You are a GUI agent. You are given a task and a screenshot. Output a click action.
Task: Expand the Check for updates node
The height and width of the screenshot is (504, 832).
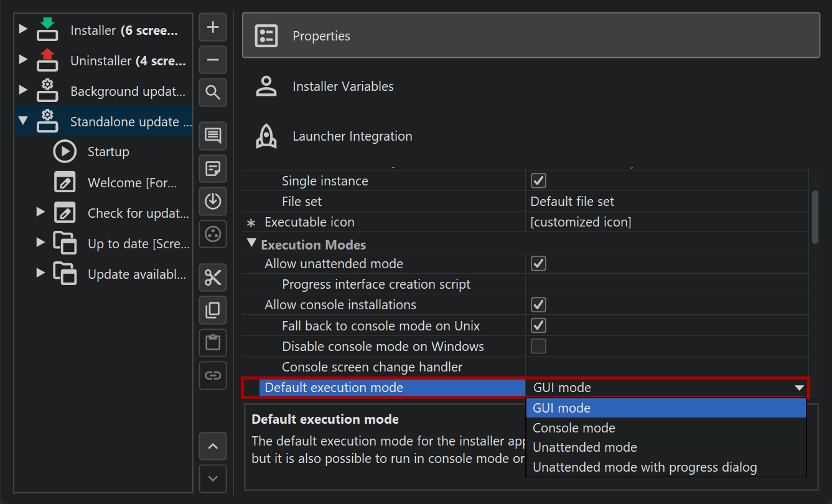coord(40,212)
